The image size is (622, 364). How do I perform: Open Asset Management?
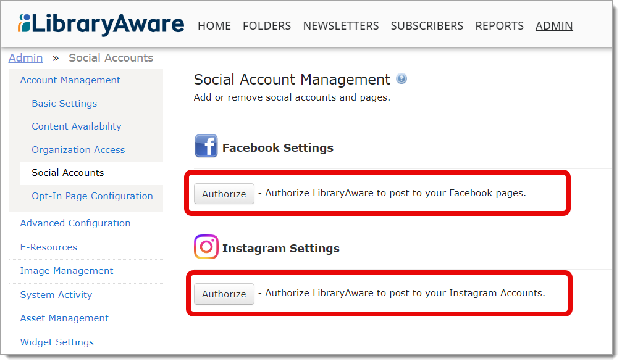point(64,318)
